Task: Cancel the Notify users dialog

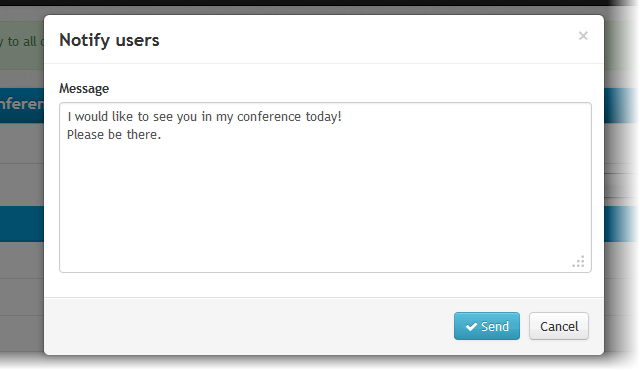Action: (x=559, y=326)
